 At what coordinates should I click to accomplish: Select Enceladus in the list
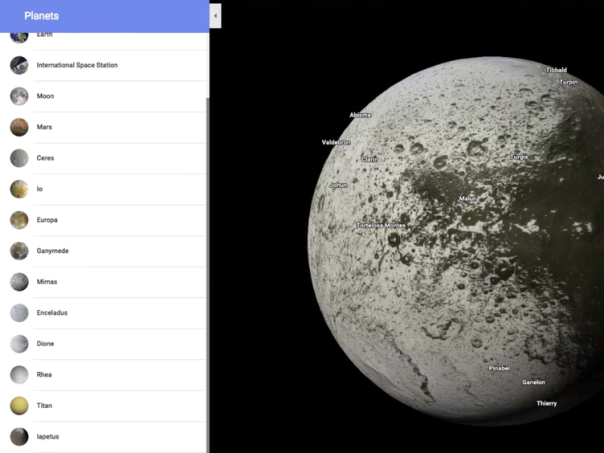pyautogui.click(x=52, y=313)
